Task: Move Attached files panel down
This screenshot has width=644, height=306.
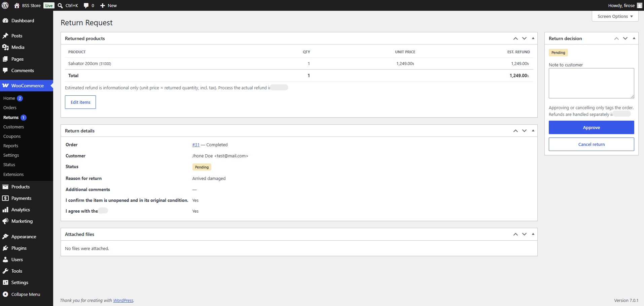Action: [524, 234]
